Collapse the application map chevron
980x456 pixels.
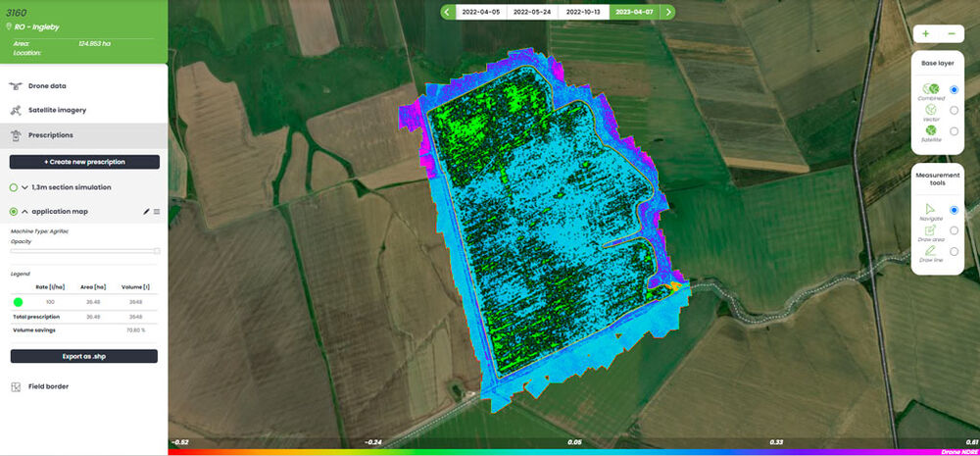(x=24, y=212)
